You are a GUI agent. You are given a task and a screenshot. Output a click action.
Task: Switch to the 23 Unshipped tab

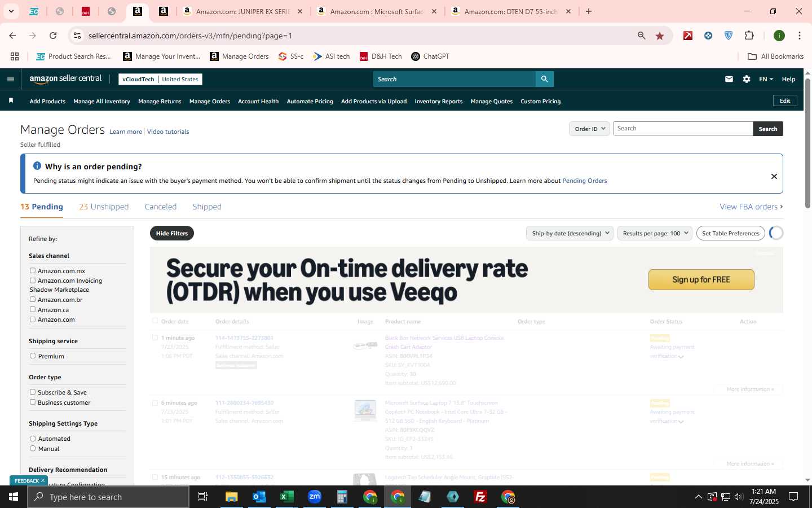104,207
